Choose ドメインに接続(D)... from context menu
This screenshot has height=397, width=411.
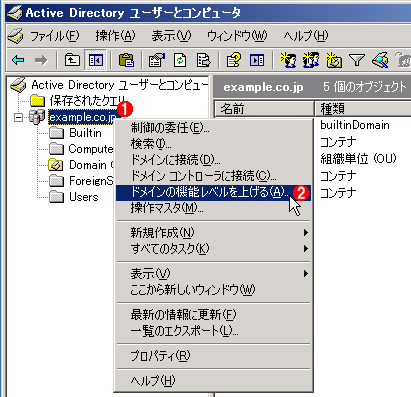(x=213, y=160)
